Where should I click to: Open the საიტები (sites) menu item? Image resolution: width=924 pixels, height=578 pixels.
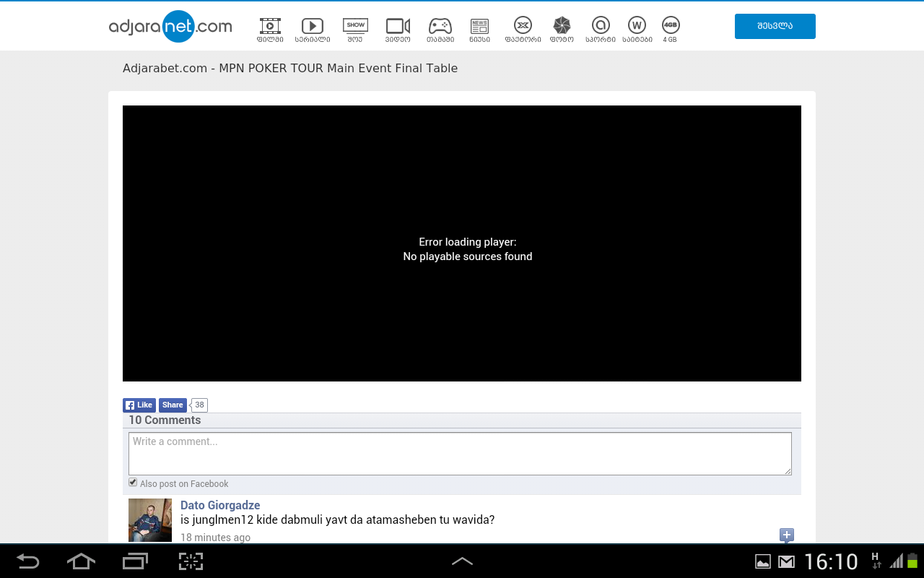tap(637, 26)
